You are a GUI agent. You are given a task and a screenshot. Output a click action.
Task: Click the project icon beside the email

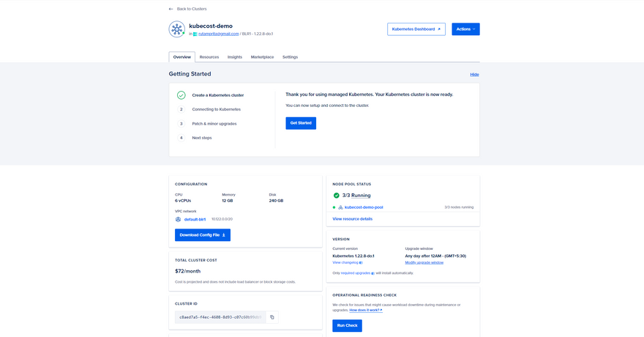point(195,34)
